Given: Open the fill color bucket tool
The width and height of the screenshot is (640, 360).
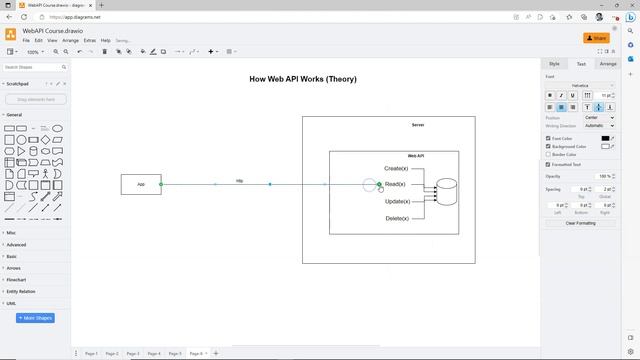Looking at the screenshot, I should [143, 52].
